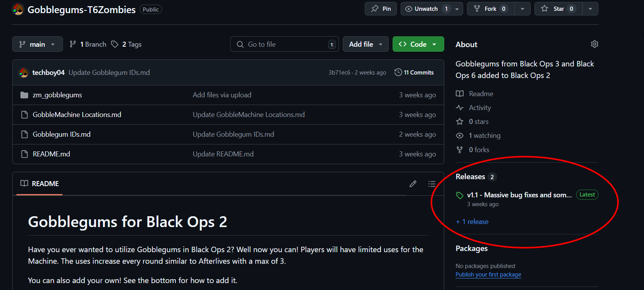
Task: Click the Latest release badge
Action: (587, 195)
